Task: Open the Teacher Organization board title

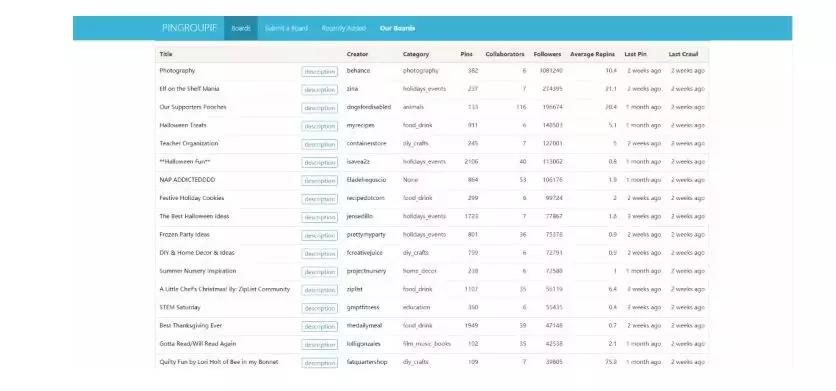Action: point(189,143)
